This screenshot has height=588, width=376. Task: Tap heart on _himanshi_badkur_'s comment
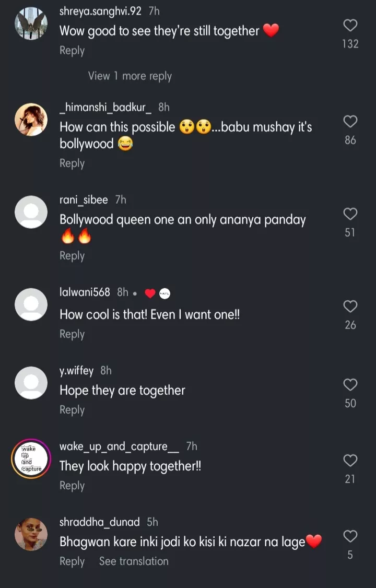coord(350,122)
